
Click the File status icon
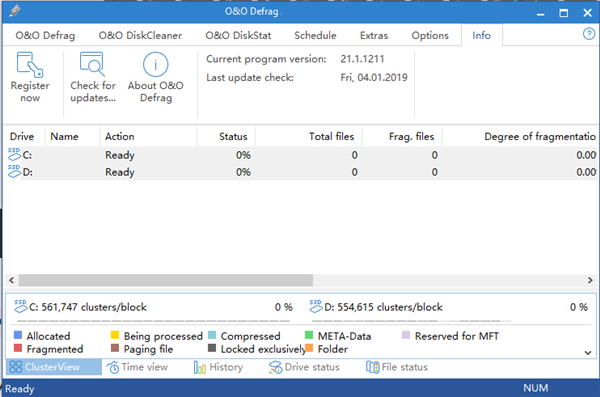(372, 367)
